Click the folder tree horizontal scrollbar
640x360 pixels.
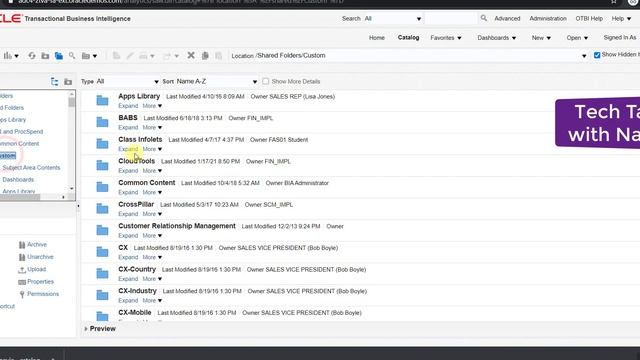[33, 197]
